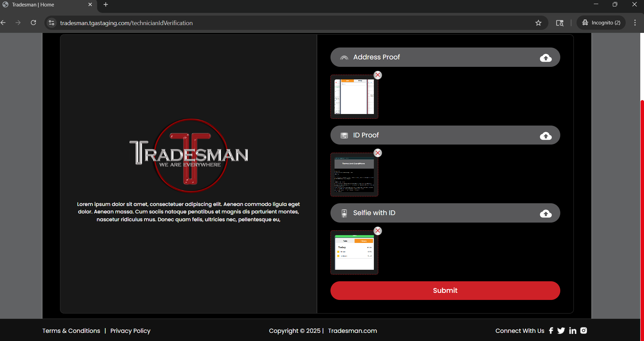This screenshot has height=341, width=644.
Task: Click the 'Connect With Us' footer text
Action: click(x=520, y=331)
